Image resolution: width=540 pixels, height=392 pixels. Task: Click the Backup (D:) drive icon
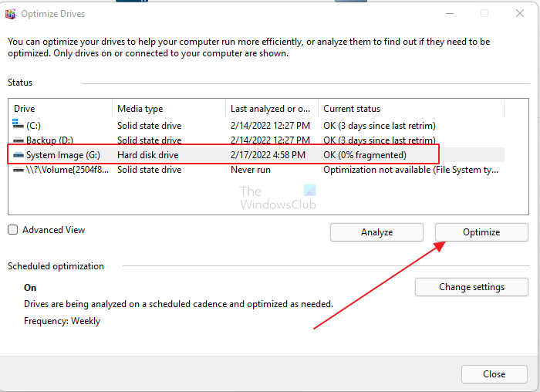click(19, 140)
